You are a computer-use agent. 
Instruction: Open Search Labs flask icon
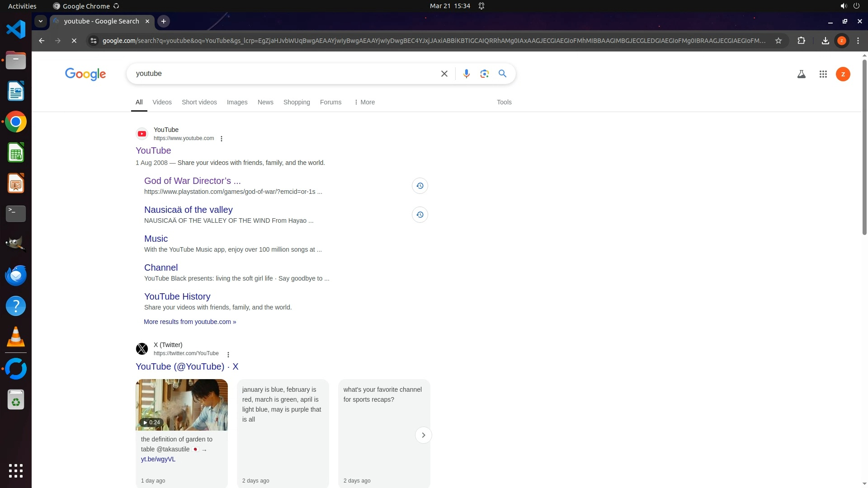[801, 74]
